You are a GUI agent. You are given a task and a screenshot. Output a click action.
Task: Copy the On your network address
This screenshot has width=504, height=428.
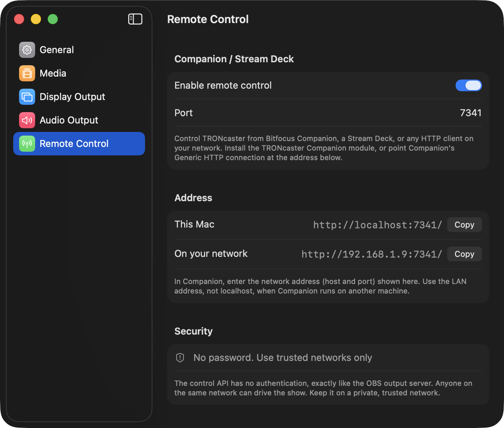coord(464,254)
